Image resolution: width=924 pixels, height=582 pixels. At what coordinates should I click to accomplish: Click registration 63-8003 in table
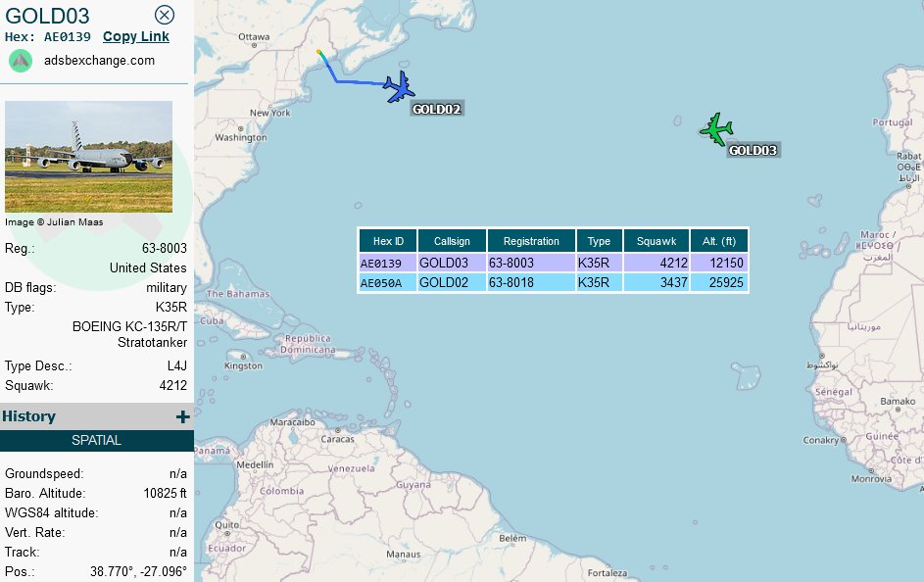531,263
